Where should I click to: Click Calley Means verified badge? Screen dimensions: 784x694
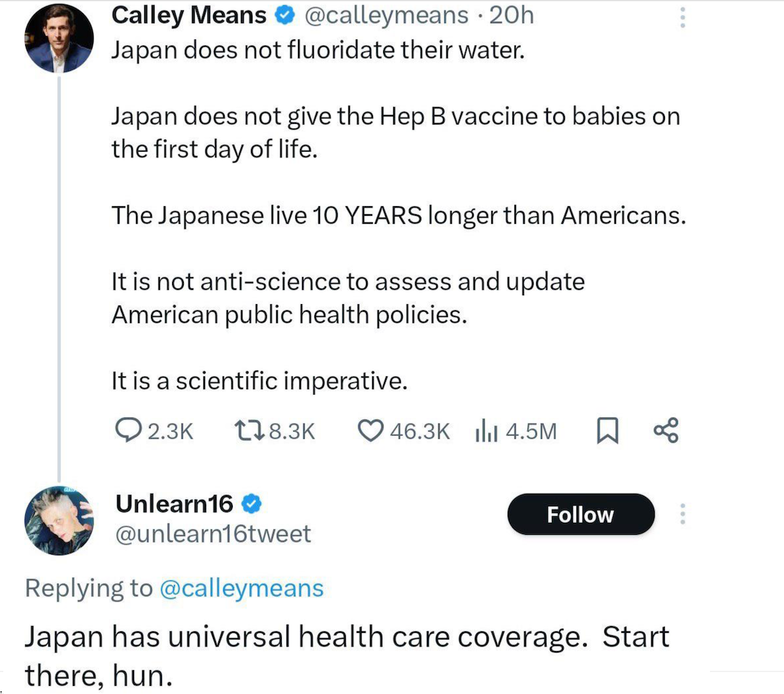click(284, 17)
